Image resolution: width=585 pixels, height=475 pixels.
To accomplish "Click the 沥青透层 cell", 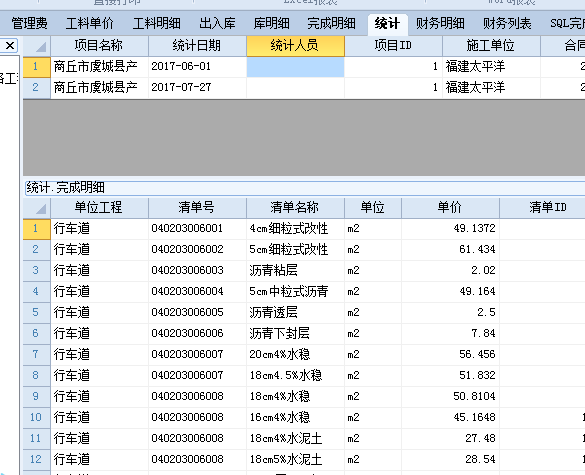I will [295, 313].
